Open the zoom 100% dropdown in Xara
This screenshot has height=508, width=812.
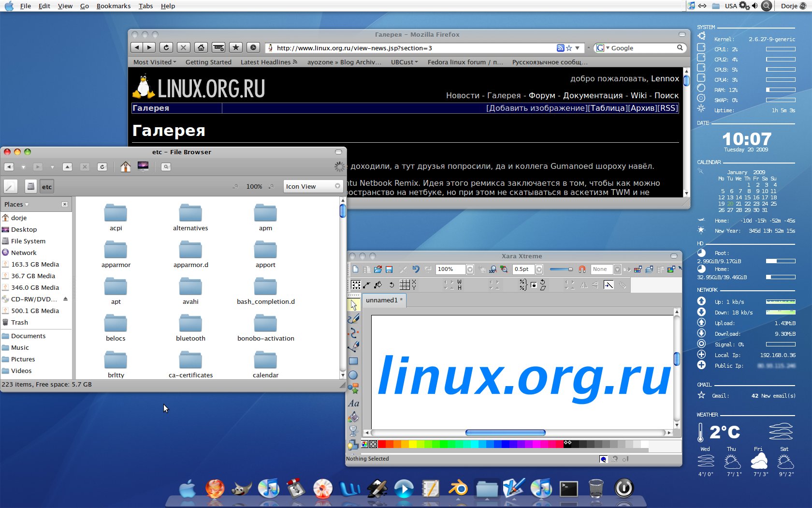pos(470,269)
